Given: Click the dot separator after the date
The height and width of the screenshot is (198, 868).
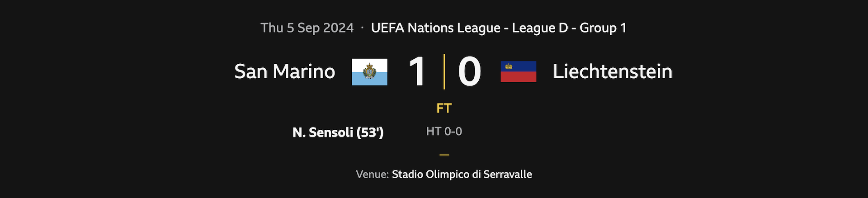Looking at the screenshot, I should (362, 28).
